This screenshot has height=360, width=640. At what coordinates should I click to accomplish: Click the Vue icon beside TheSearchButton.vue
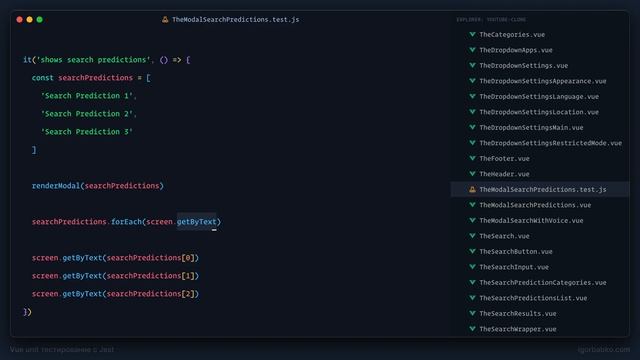472,252
